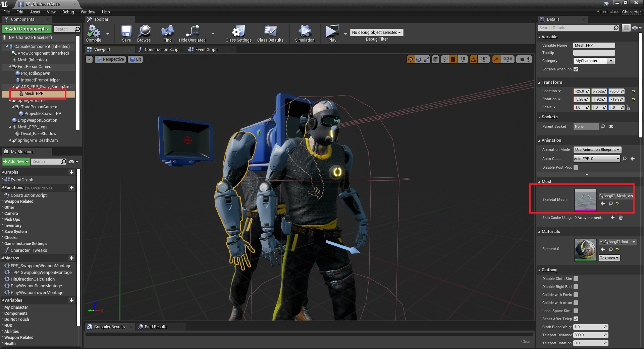Click the Add Component button
This screenshot has height=349, width=644.
coord(27,29)
